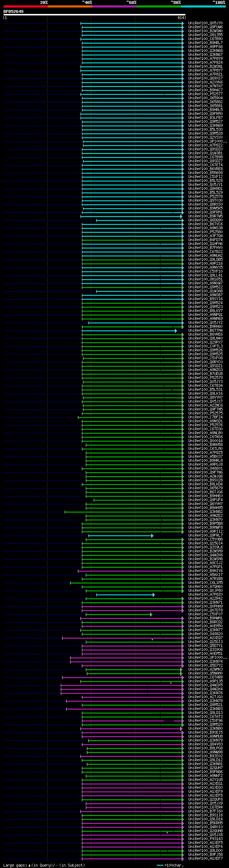Image resolution: width=229 pixels, height=868 pixels.
Task: Select the UniRef100_A9NLB0 label
Action: click(x=205, y=433)
